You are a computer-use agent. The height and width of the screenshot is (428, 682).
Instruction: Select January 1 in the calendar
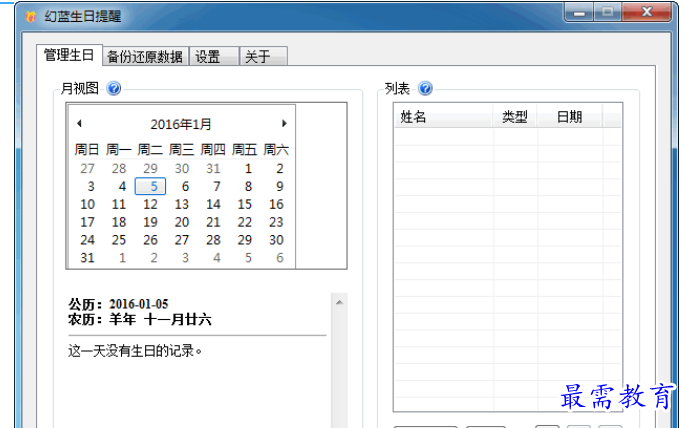pyautogui.click(x=248, y=168)
